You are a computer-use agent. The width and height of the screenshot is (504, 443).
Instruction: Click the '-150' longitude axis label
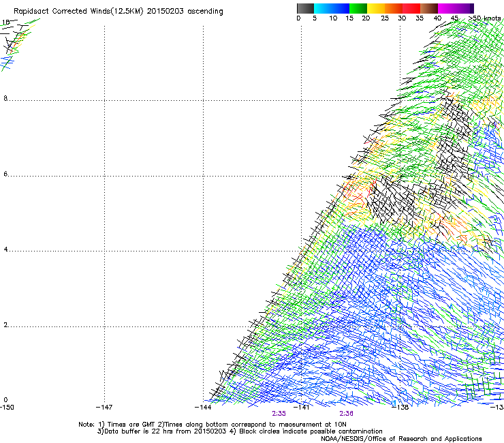pos(7,408)
